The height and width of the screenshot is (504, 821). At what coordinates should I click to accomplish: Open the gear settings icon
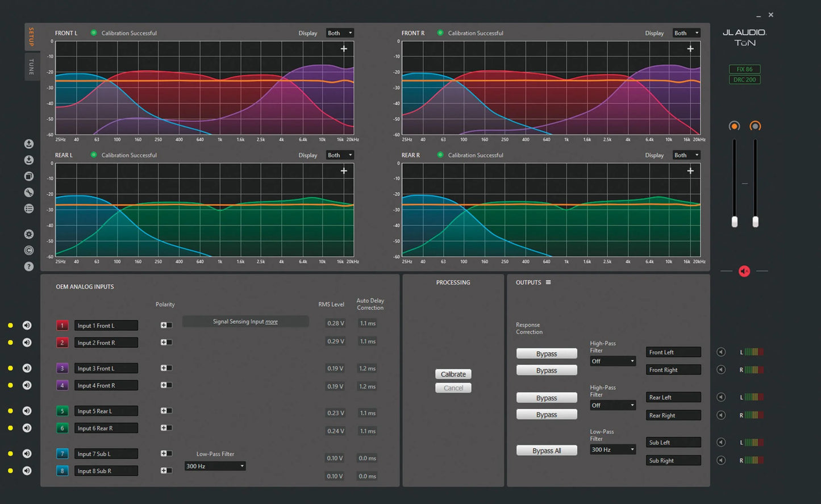click(29, 234)
